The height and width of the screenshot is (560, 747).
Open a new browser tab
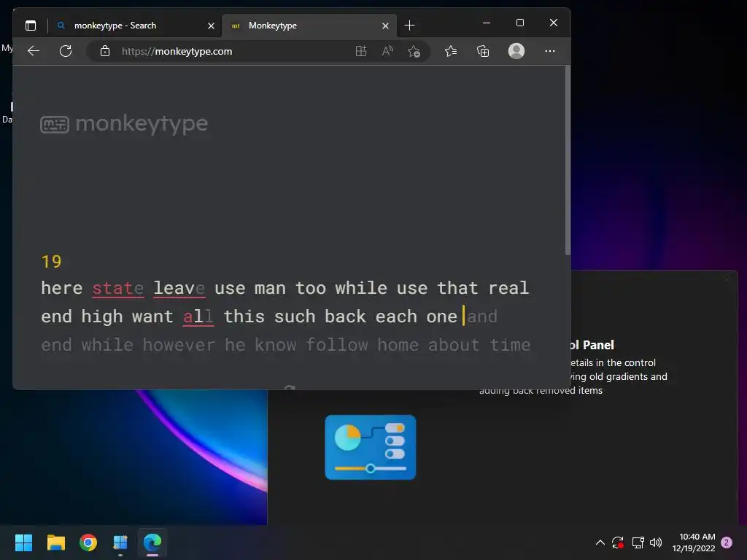[409, 26]
